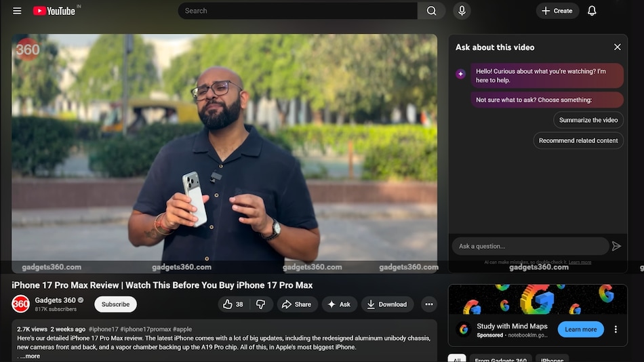Close the Ask about this video panel
The image size is (644, 362).
(x=617, y=47)
